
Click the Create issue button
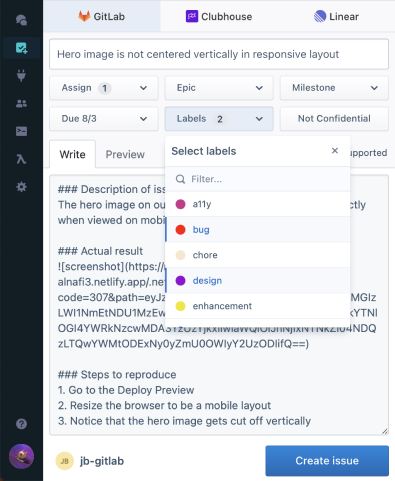point(327,461)
